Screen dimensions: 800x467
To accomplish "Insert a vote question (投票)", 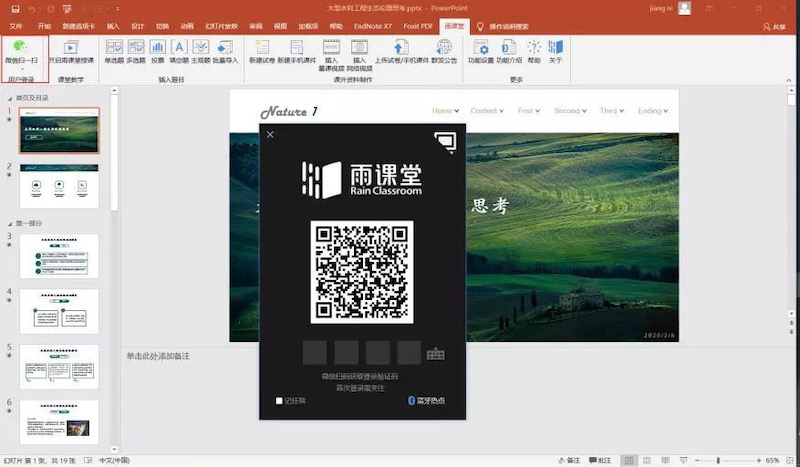I will click(158, 52).
